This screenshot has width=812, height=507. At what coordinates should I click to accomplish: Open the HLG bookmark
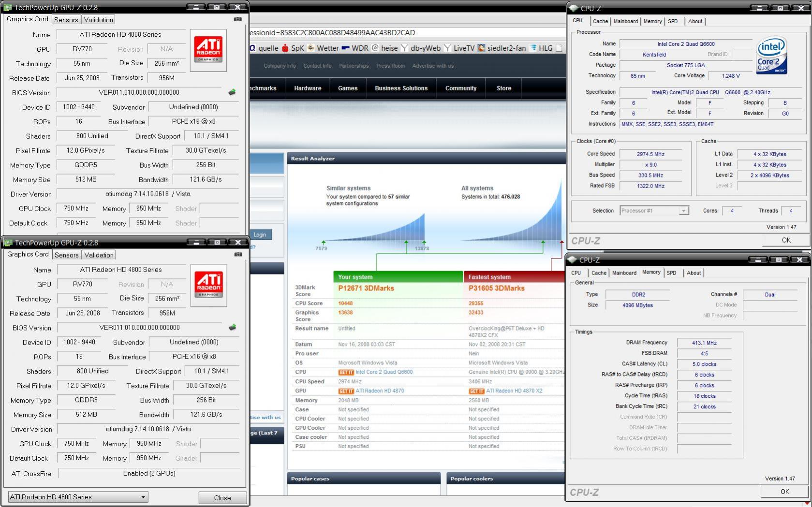click(541, 48)
